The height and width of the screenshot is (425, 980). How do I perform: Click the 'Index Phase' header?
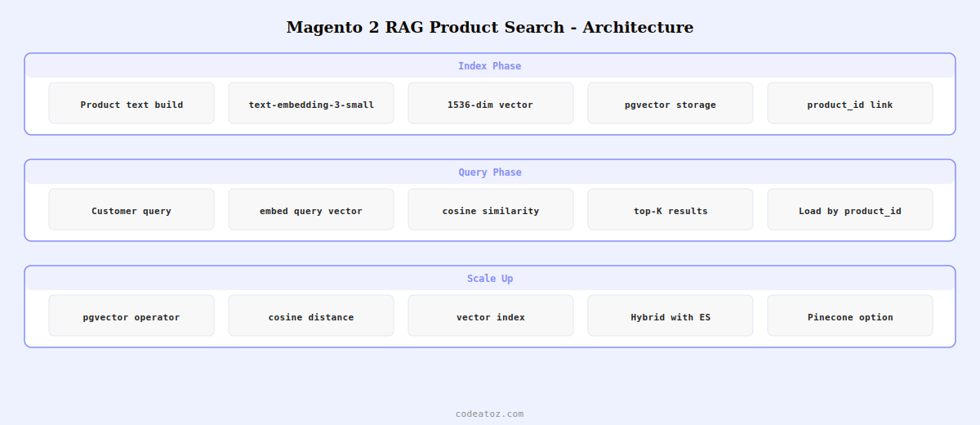coord(490,66)
